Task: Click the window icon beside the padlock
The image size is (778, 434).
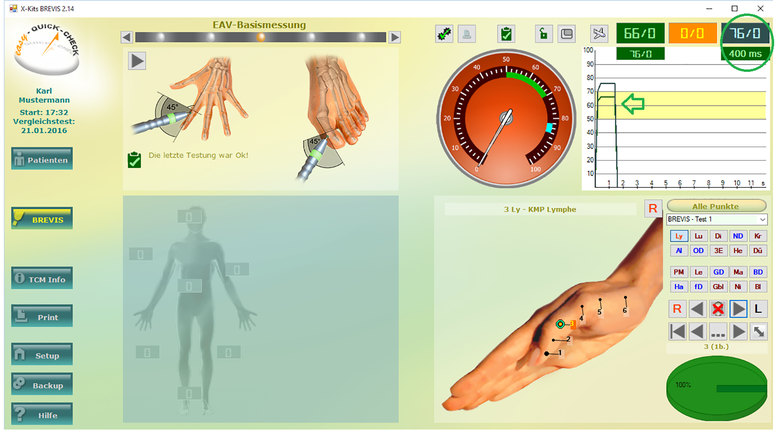Action: tap(566, 34)
